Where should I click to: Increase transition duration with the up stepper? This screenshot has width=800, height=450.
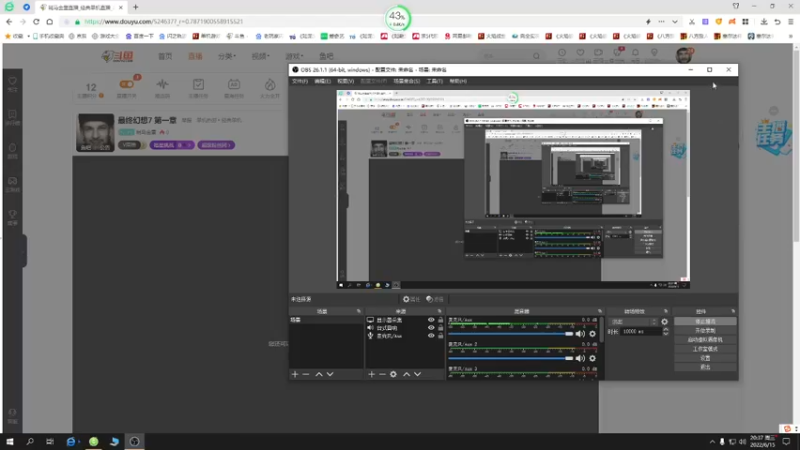666,330
